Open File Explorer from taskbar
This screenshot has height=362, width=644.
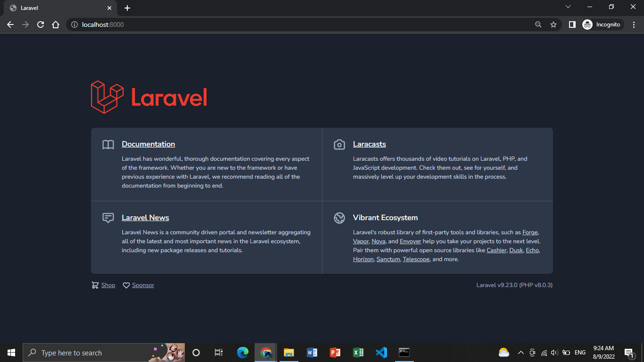(289, 353)
